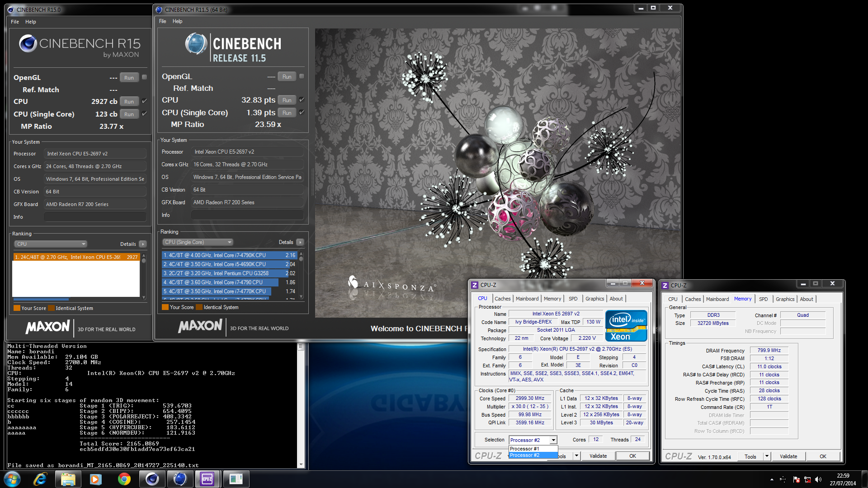Click network tray icon

[x=807, y=479]
